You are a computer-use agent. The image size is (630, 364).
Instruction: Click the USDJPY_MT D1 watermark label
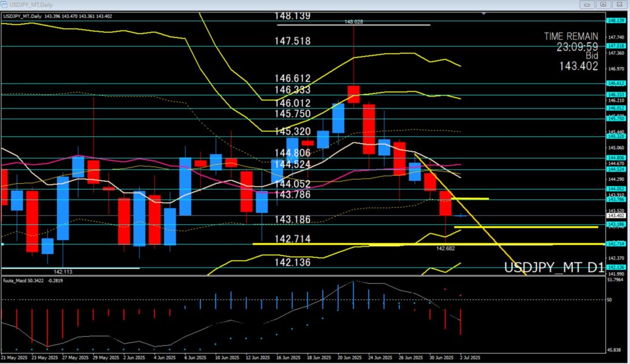pos(554,268)
